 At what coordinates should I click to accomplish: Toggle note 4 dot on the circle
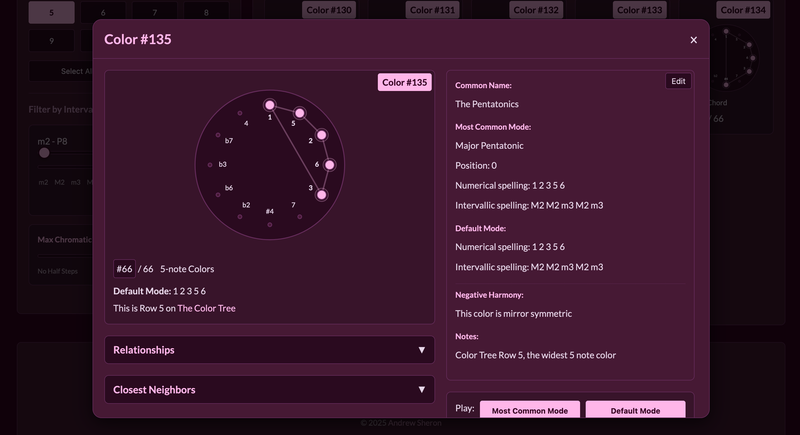[240, 113]
